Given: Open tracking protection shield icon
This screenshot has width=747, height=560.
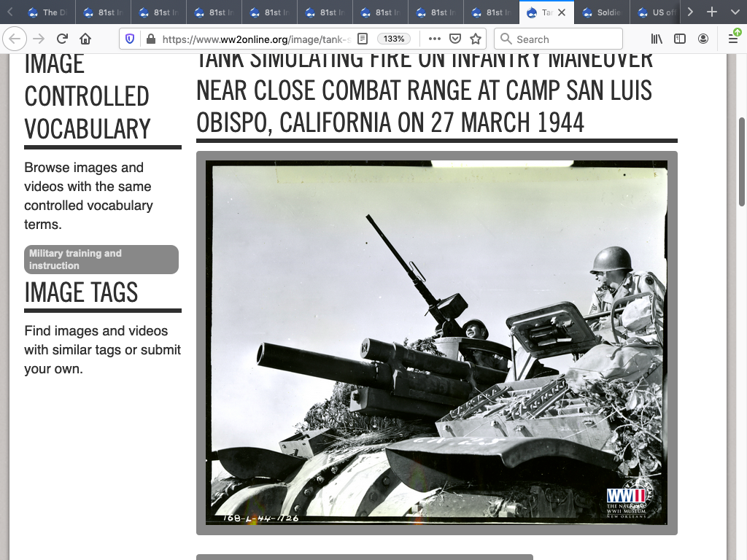Looking at the screenshot, I should (130, 39).
